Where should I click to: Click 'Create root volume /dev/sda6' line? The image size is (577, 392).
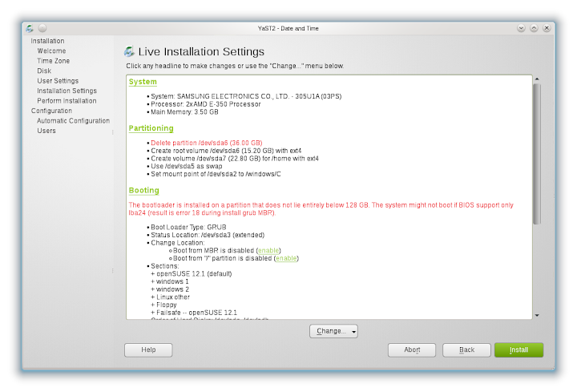[226, 151]
